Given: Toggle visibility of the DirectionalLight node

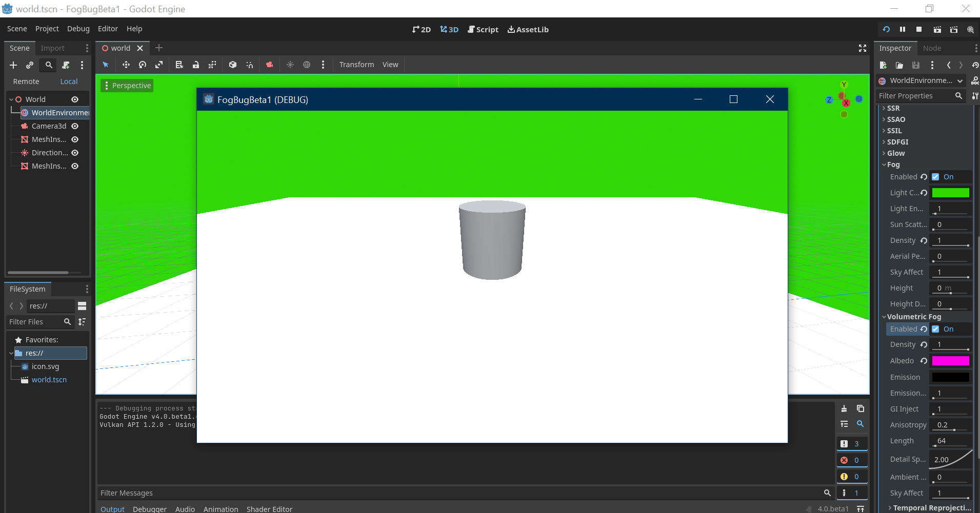Looking at the screenshot, I should (74, 152).
